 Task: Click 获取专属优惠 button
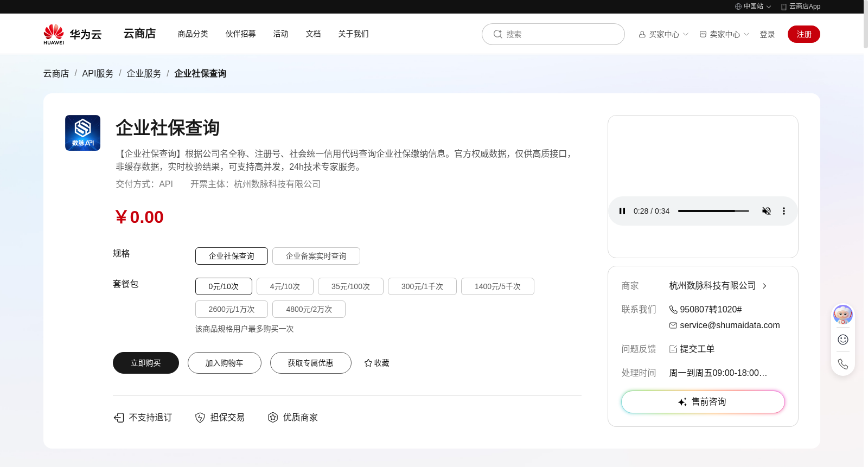(311, 363)
